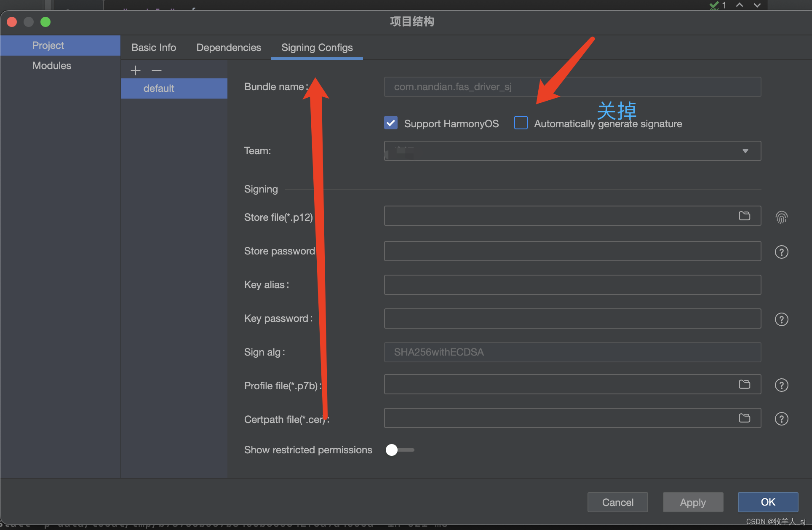
Task: Browse for Store file p12 folder icon
Action: click(x=744, y=216)
